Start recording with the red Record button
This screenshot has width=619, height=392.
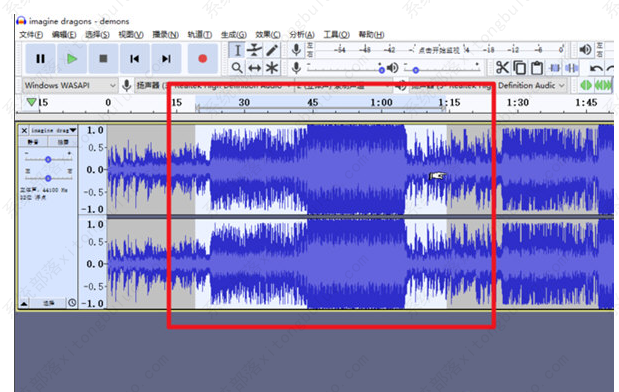point(203,59)
